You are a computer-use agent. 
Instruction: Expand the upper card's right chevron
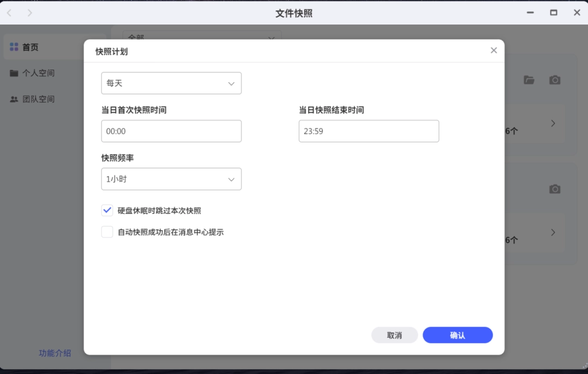pos(553,124)
